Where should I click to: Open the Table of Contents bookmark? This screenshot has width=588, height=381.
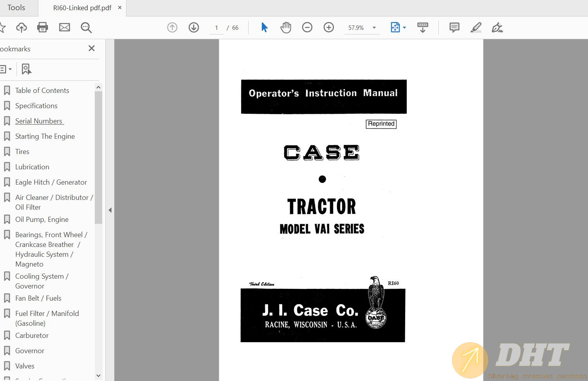click(42, 91)
